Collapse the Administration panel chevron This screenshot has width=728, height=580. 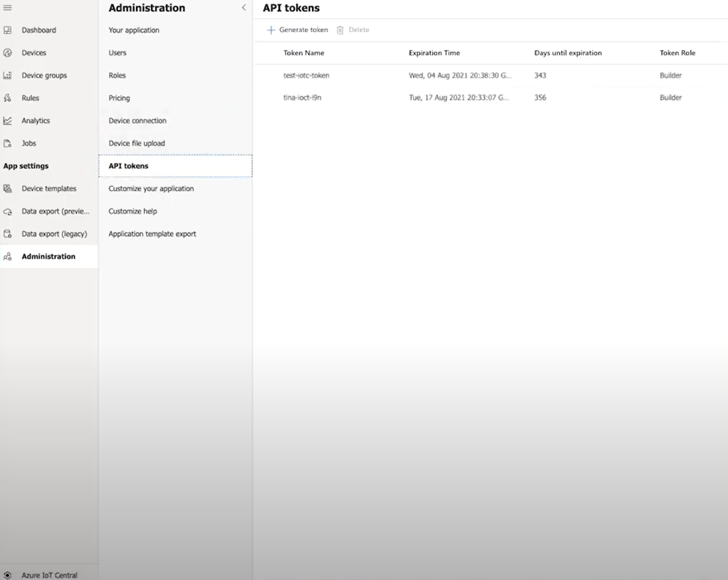[244, 7]
